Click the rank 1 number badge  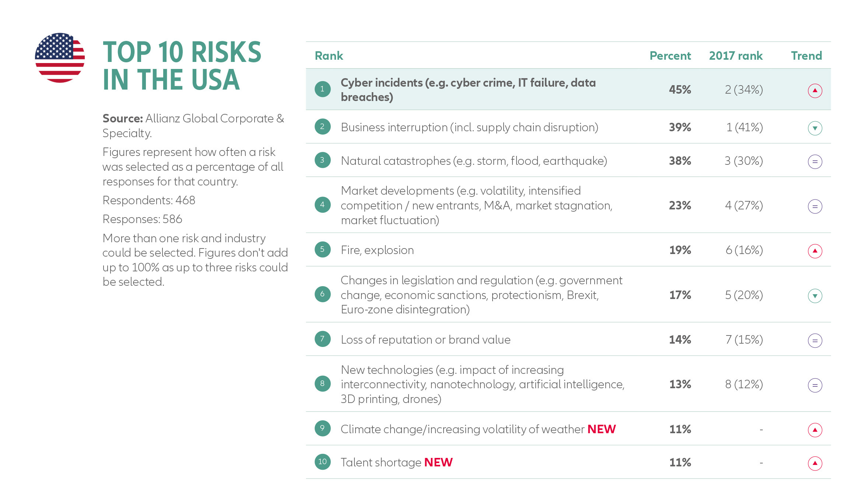pyautogui.click(x=322, y=89)
